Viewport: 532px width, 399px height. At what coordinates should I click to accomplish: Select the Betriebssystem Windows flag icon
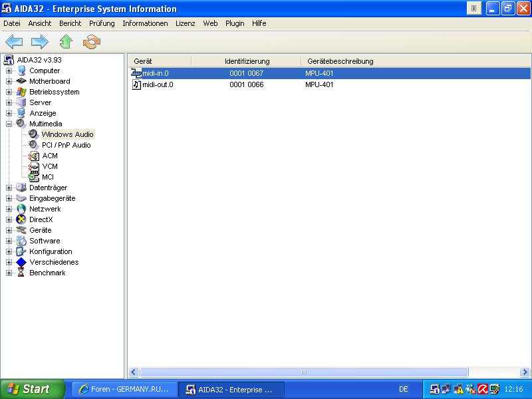pyautogui.click(x=21, y=92)
